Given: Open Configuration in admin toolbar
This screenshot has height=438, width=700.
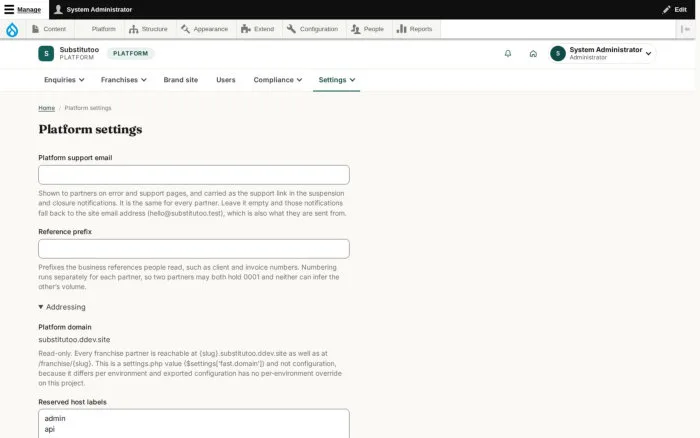Looking at the screenshot, I should pos(312,29).
